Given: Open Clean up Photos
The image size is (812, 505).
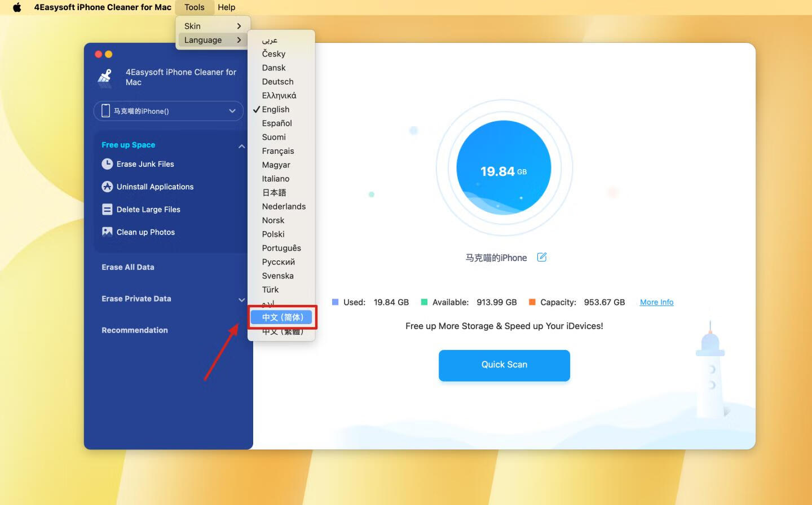Looking at the screenshot, I should (145, 232).
